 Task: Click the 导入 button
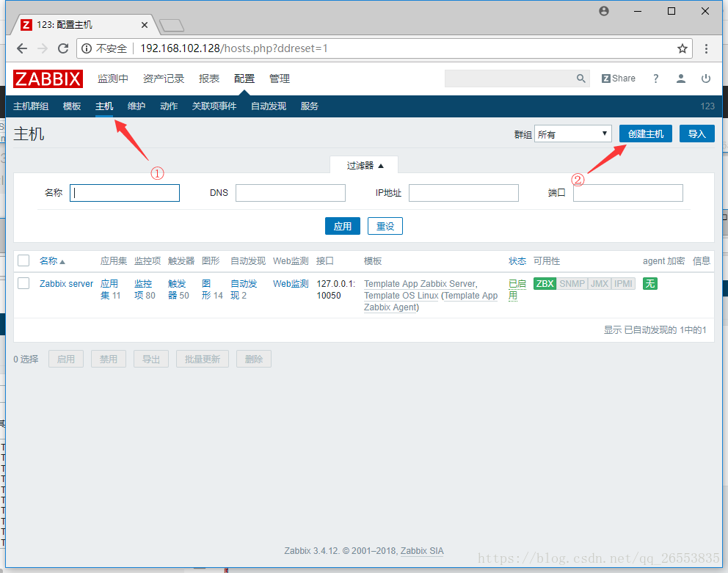(x=697, y=134)
